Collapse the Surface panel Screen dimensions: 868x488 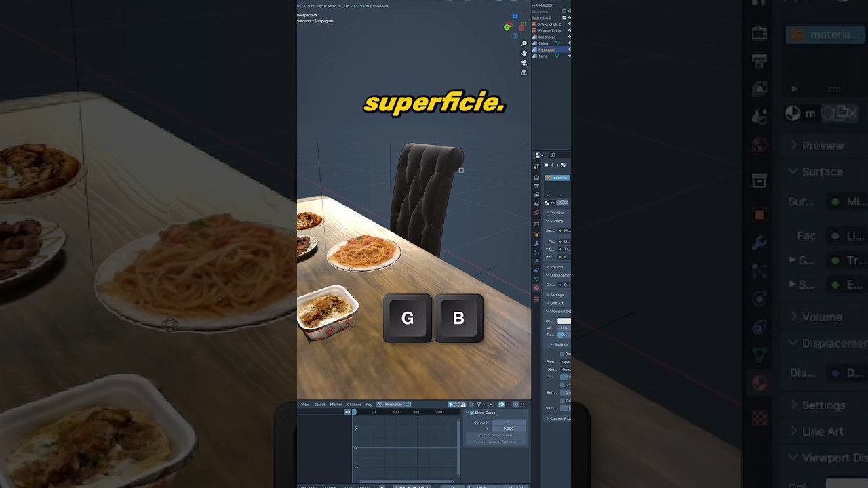point(556,221)
